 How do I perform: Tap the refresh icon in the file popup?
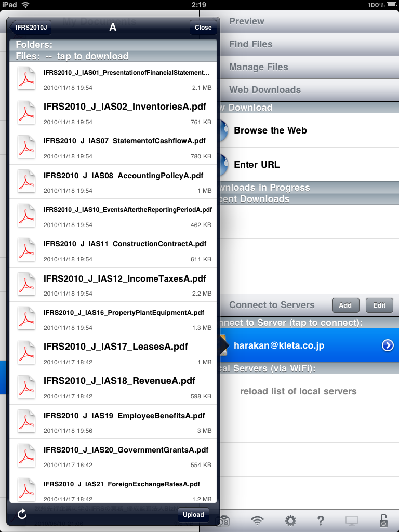coord(22,514)
